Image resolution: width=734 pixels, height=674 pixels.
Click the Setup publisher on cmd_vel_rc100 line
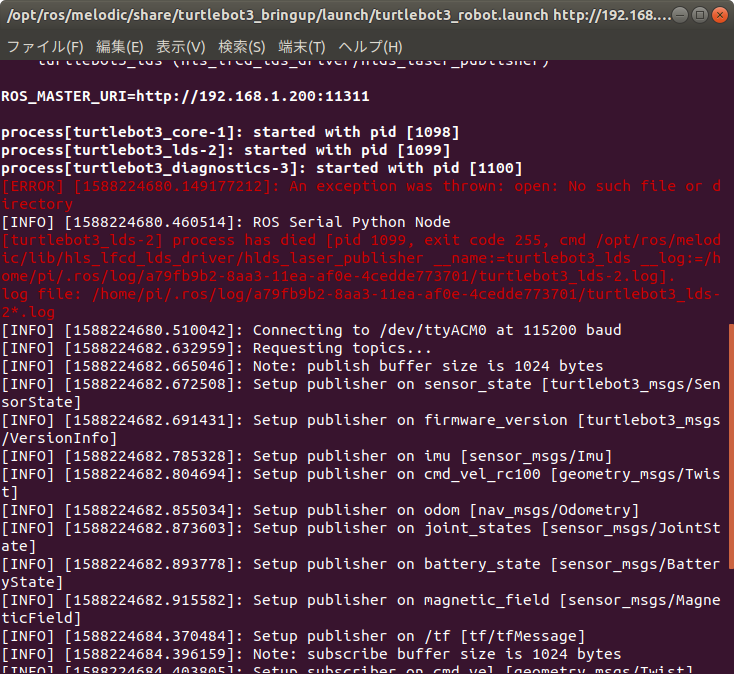pyautogui.click(x=361, y=483)
